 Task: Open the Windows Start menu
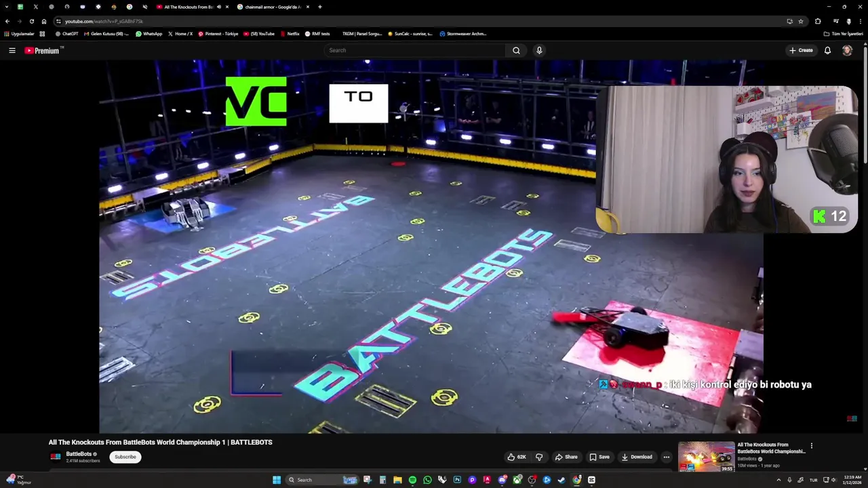[x=277, y=480]
